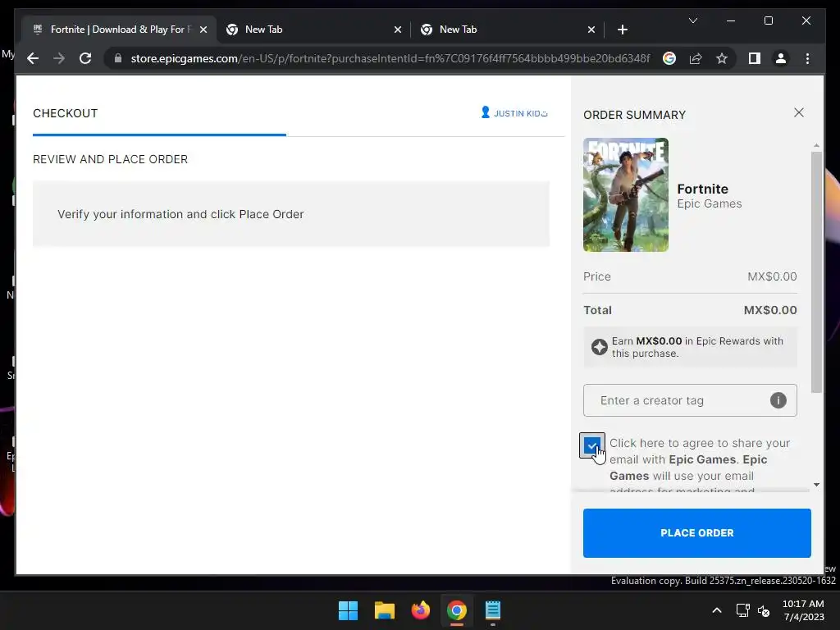
Task: Click the address bar URL field
Action: 390,58
